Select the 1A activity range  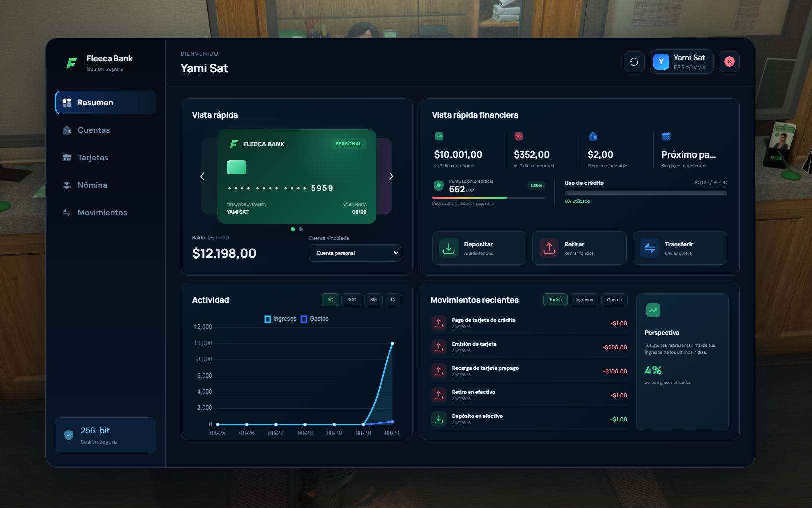click(393, 300)
